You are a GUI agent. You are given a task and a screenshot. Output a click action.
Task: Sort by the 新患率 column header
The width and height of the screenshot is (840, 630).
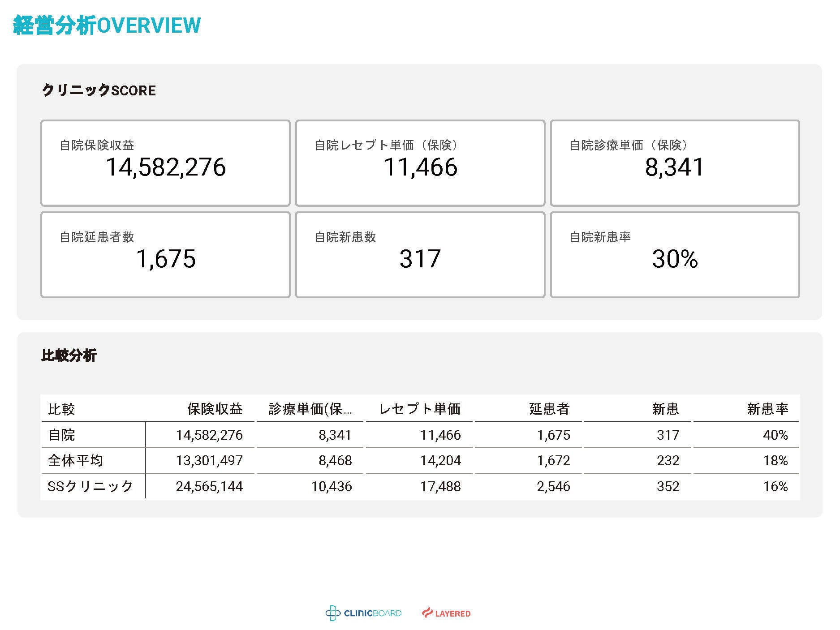(x=767, y=409)
